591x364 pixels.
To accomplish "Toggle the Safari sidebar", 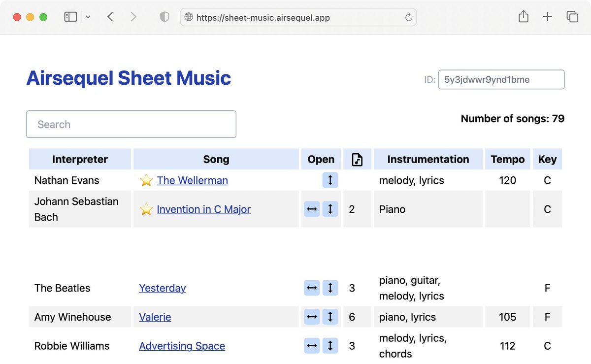I will [x=71, y=17].
